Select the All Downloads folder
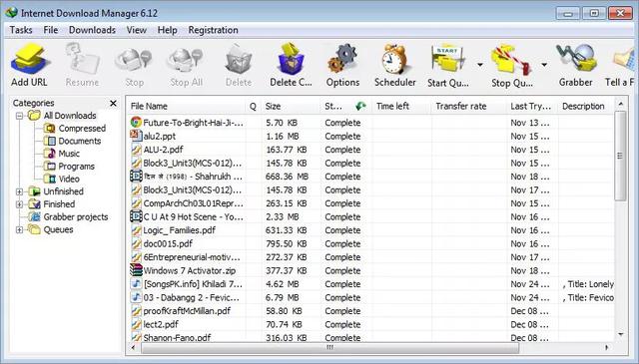 tap(70, 116)
